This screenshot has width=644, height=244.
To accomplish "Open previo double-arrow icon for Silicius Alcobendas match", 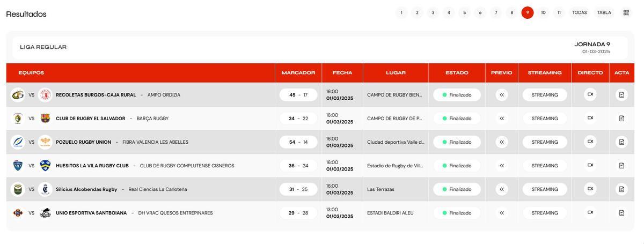I will click(502, 189).
